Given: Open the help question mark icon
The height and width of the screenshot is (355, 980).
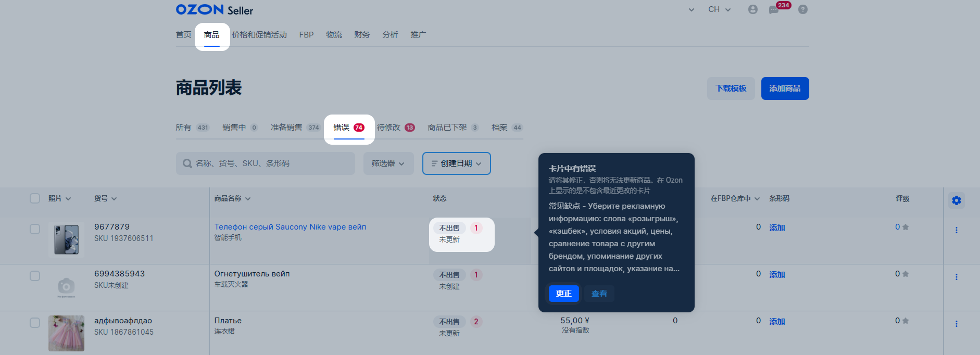Looking at the screenshot, I should (803, 9).
